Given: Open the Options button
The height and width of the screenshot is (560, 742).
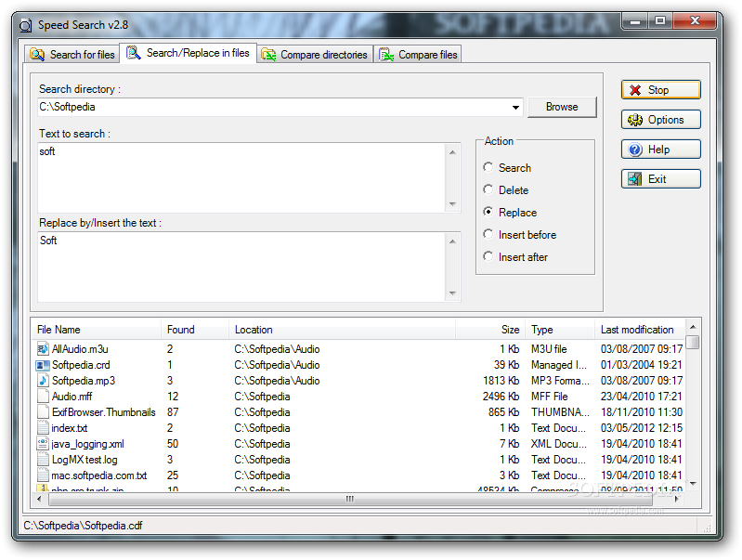Looking at the screenshot, I should (660, 120).
